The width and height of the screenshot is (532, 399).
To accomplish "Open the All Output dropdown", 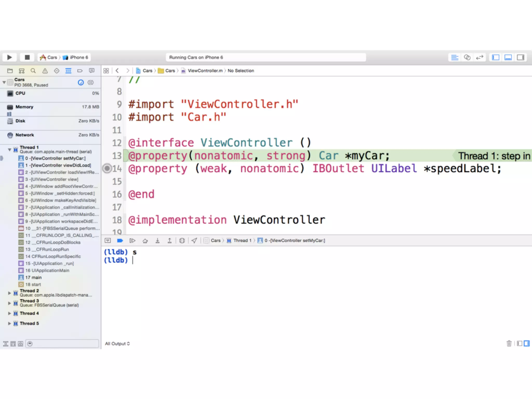I will coord(117,344).
